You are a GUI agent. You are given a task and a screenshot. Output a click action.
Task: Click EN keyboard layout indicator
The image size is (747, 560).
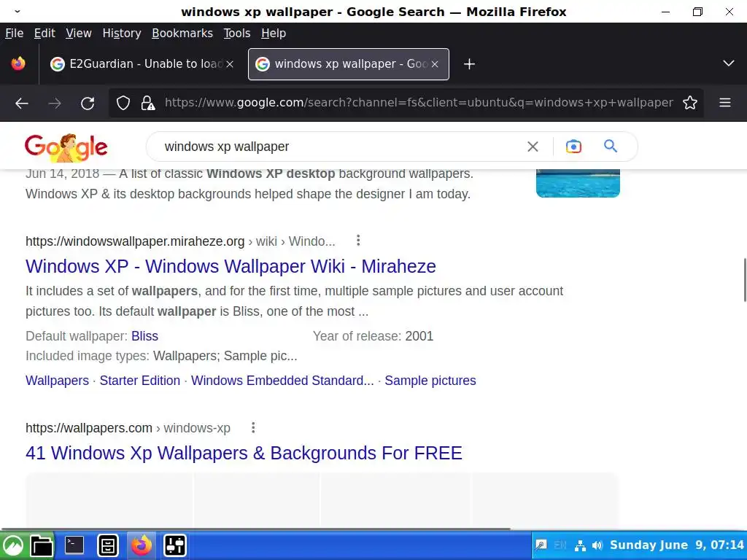[560, 545]
